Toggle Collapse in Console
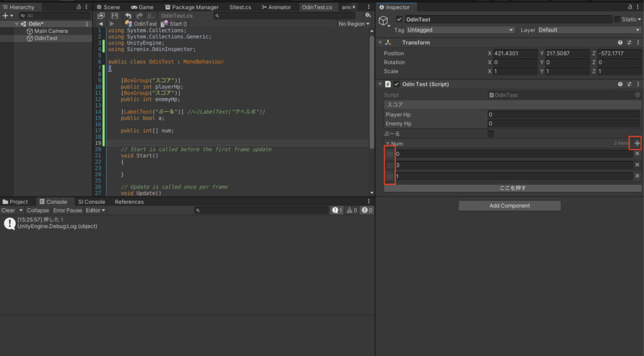Image resolution: width=644 pixels, height=356 pixels. pyautogui.click(x=38, y=210)
